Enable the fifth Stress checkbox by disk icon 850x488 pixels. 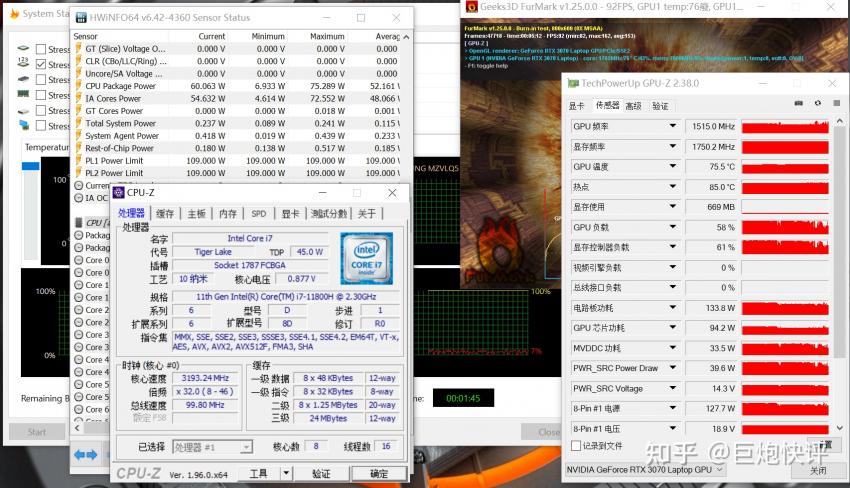[x=41, y=111]
